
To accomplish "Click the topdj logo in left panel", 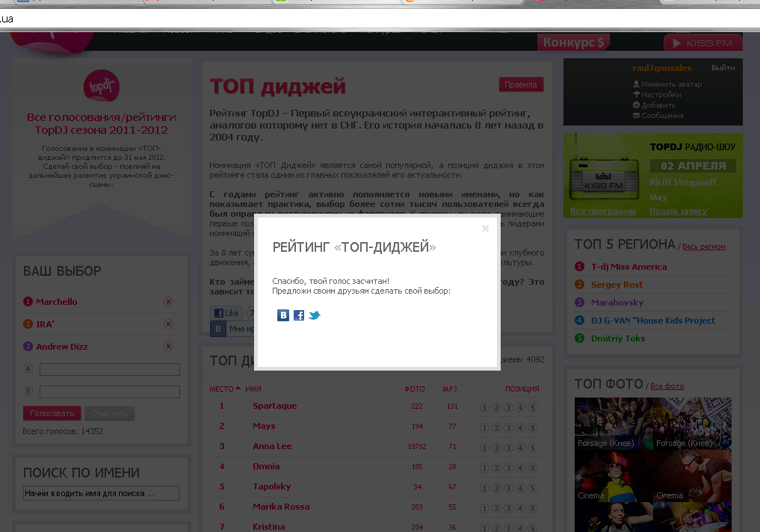I will coord(102,86).
